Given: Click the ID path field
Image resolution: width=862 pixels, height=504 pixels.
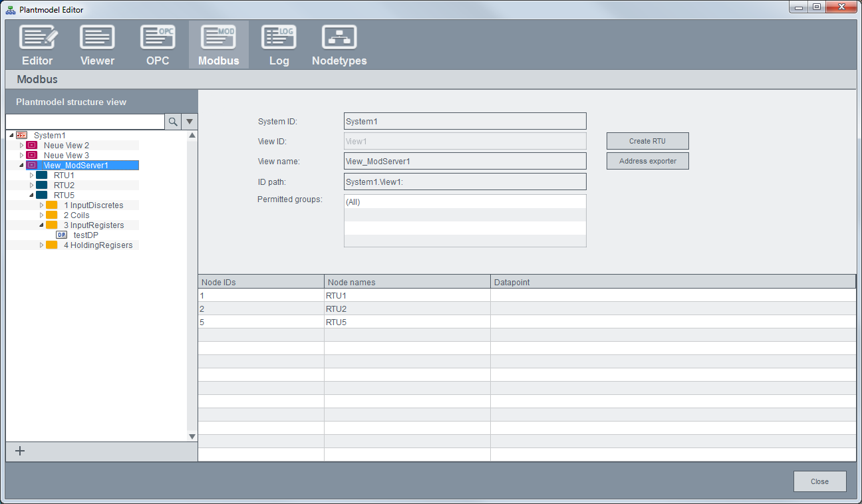Looking at the screenshot, I should pyautogui.click(x=465, y=182).
